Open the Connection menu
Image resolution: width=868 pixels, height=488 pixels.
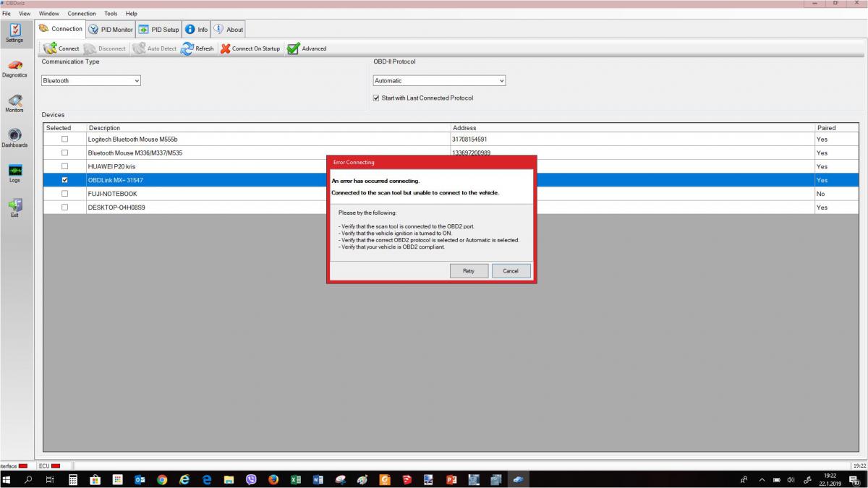[x=82, y=14]
